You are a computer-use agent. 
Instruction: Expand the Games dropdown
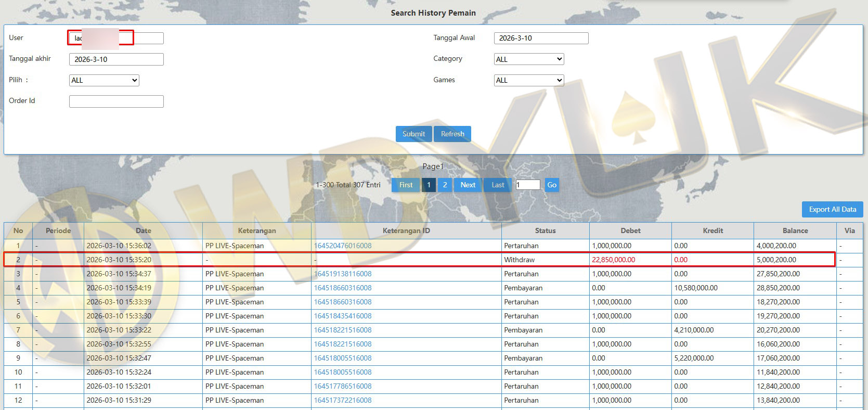pyautogui.click(x=528, y=80)
